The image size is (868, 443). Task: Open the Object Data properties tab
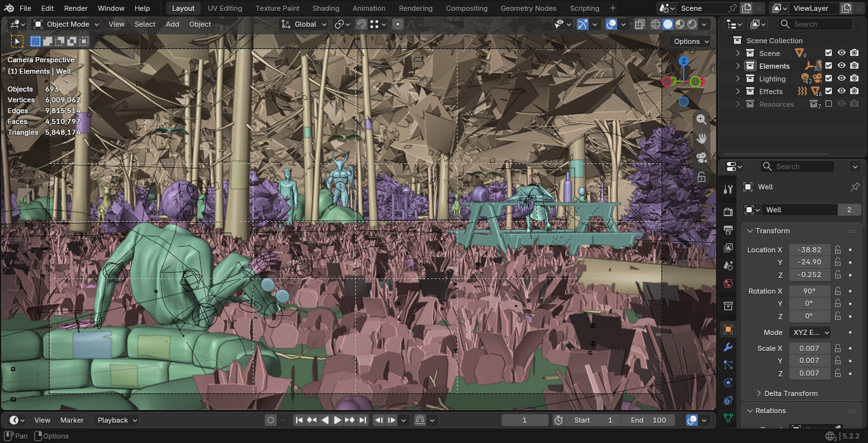728,418
